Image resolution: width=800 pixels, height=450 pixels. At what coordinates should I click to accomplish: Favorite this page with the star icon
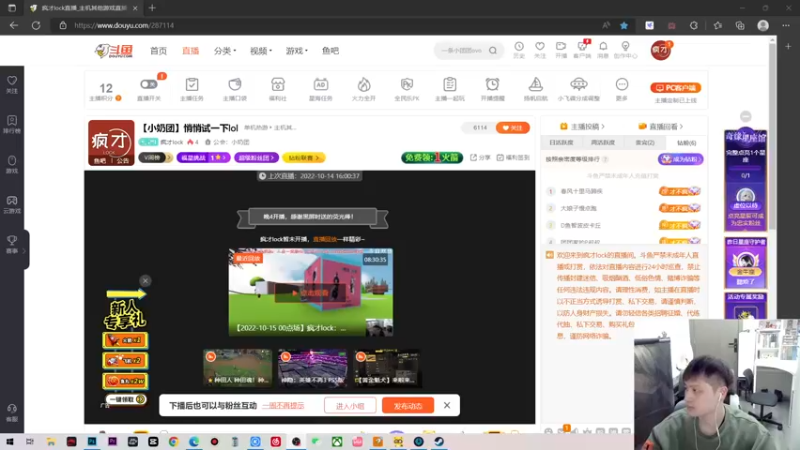[624, 25]
